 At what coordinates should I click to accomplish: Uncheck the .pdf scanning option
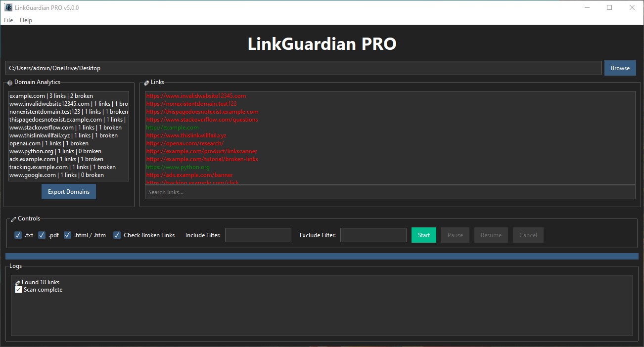(42, 235)
